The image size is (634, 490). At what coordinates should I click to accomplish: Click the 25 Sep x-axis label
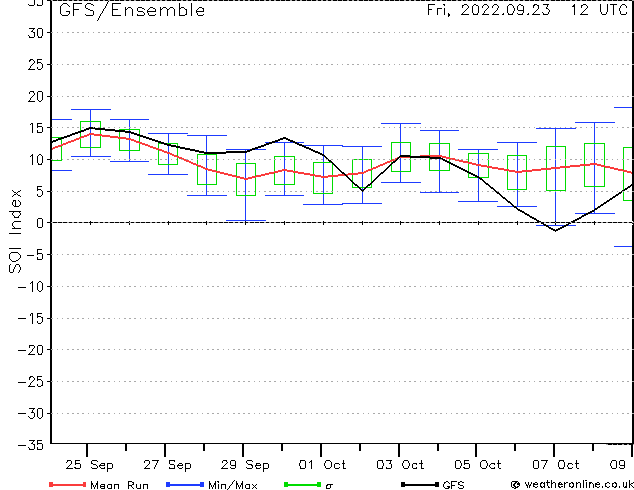point(89,465)
